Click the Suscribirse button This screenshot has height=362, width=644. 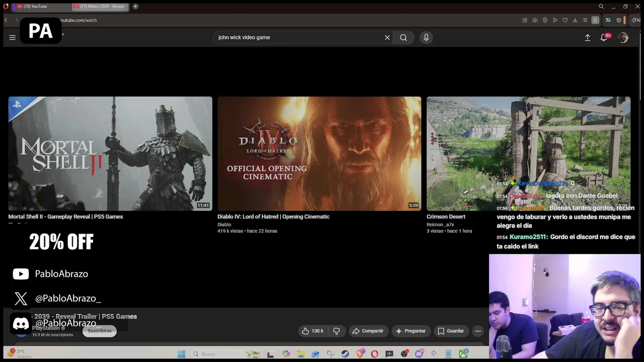pos(100,331)
